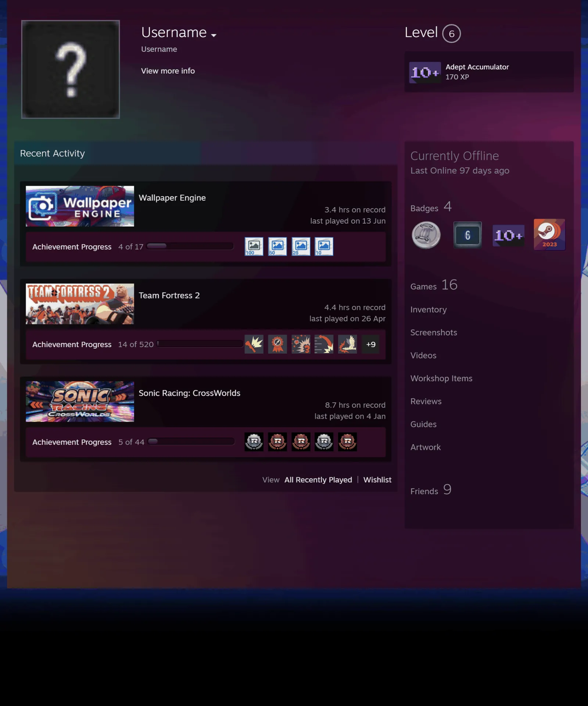Open the Team Fortress 2 dove achievement icon
The image size is (588, 706).
tap(348, 344)
